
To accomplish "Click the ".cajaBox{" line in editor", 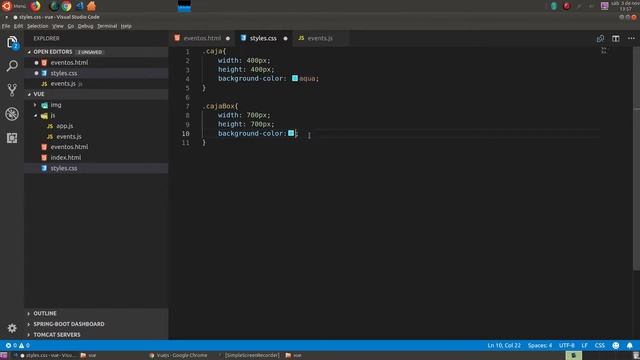I will point(220,106).
